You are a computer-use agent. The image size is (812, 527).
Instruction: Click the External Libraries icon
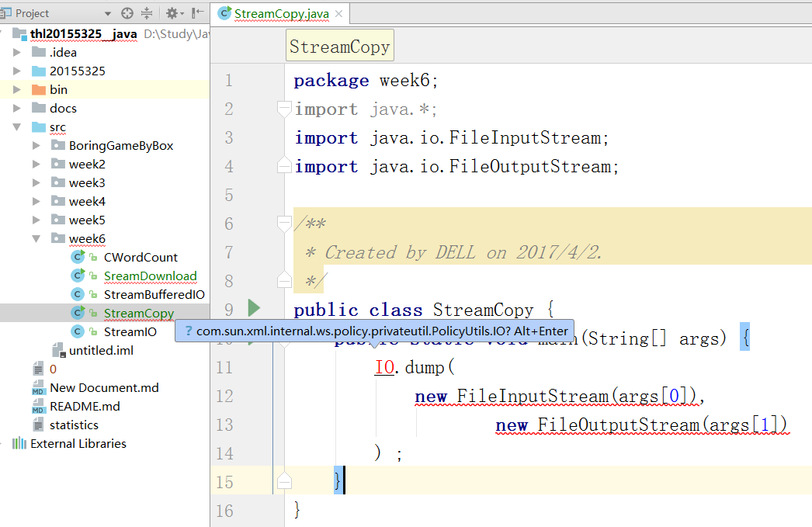point(19,443)
